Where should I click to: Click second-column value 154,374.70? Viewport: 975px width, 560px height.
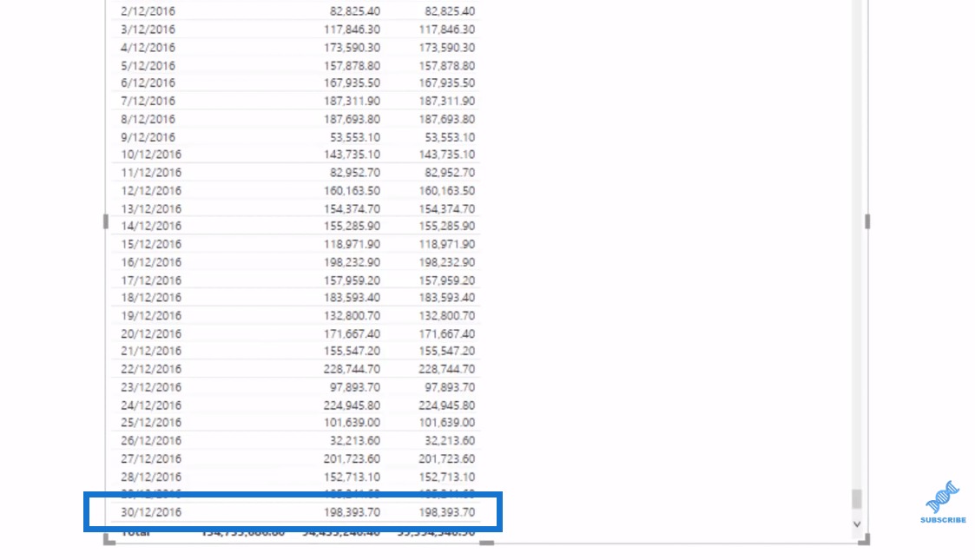tap(446, 208)
